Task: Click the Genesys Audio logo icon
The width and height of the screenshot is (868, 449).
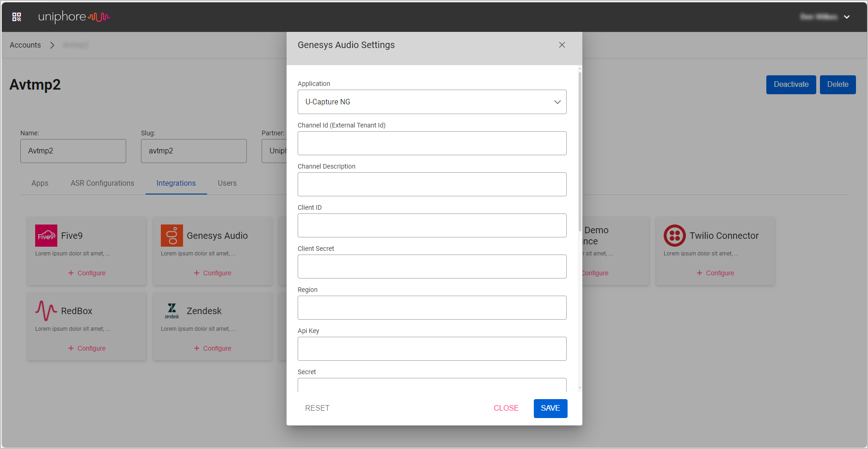Action: point(172,236)
